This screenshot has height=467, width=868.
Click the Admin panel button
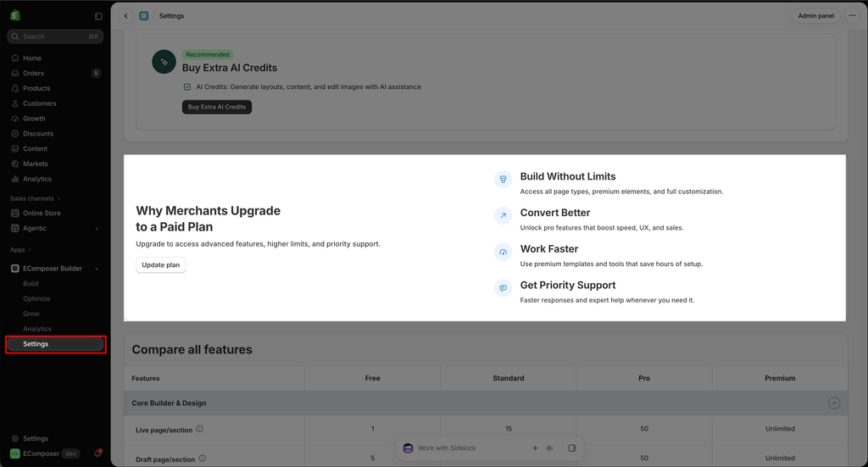(816, 16)
